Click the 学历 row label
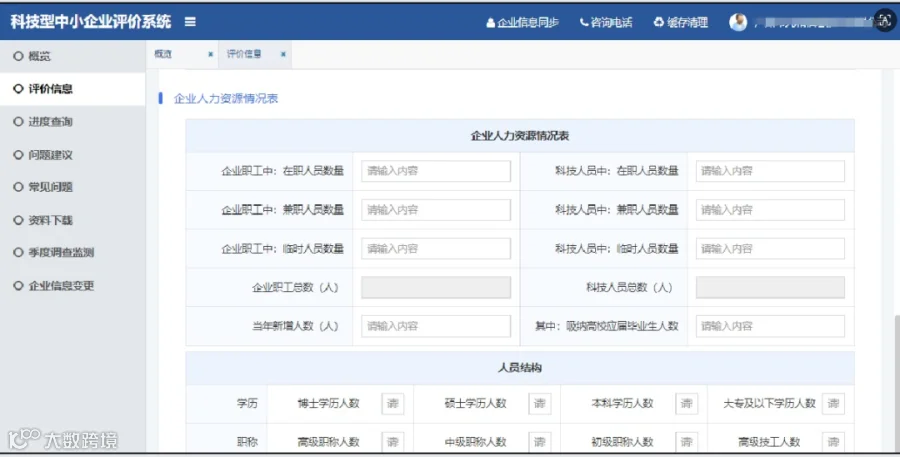This screenshot has height=457, width=900. pyautogui.click(x=247, y=404)
